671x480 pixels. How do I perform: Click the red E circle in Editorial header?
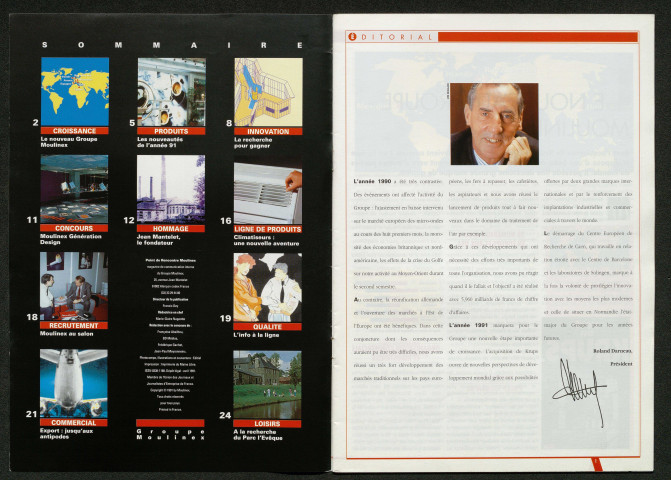click(x=351, y=37)
